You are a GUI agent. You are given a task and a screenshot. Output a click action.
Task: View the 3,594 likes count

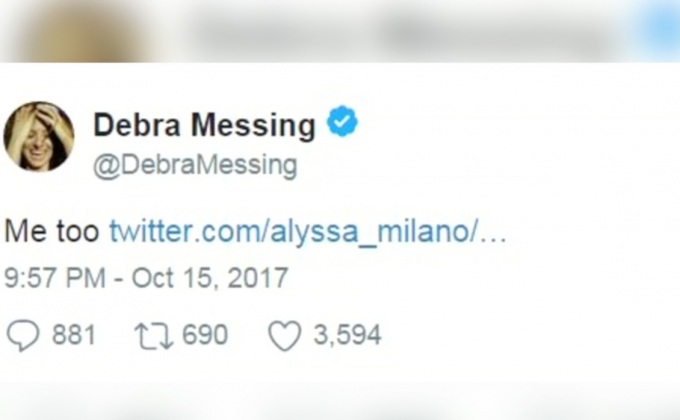[348, 335]
